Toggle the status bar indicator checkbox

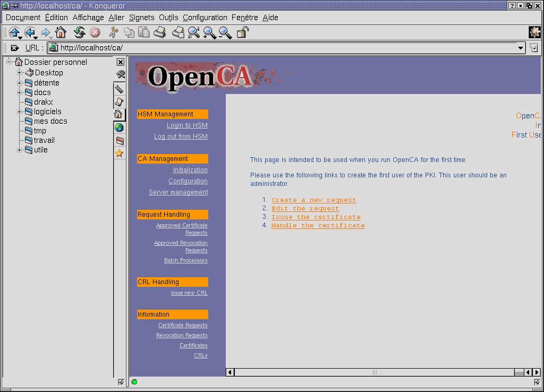121,382
